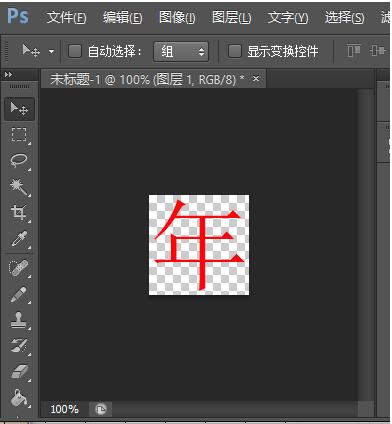Select the Paint Bucket tool
The width and height of the screenshot is (392, 424).
tap(20, 398)
